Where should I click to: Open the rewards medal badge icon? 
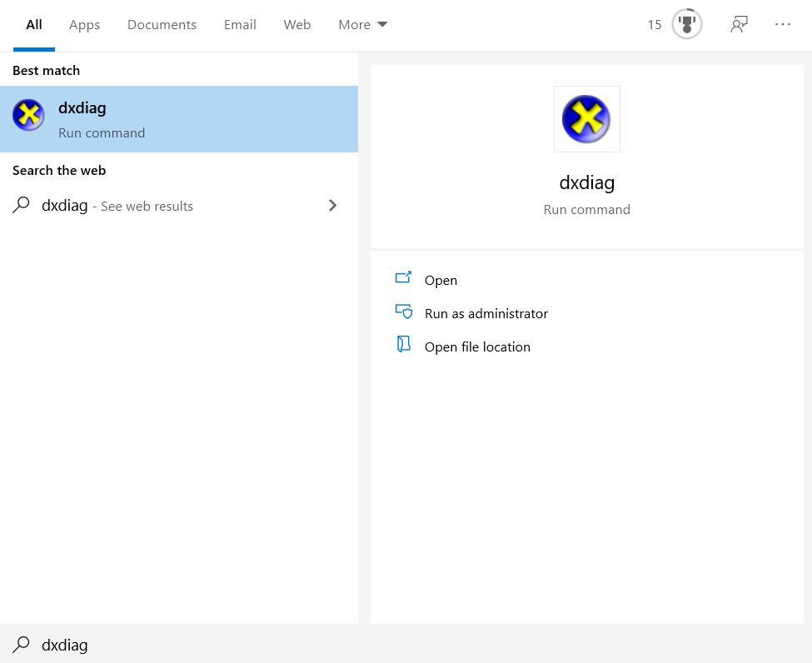pos(687,24)
